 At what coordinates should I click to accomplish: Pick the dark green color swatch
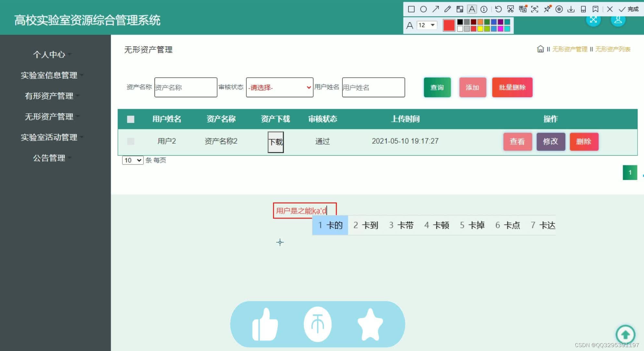(487, 22)
